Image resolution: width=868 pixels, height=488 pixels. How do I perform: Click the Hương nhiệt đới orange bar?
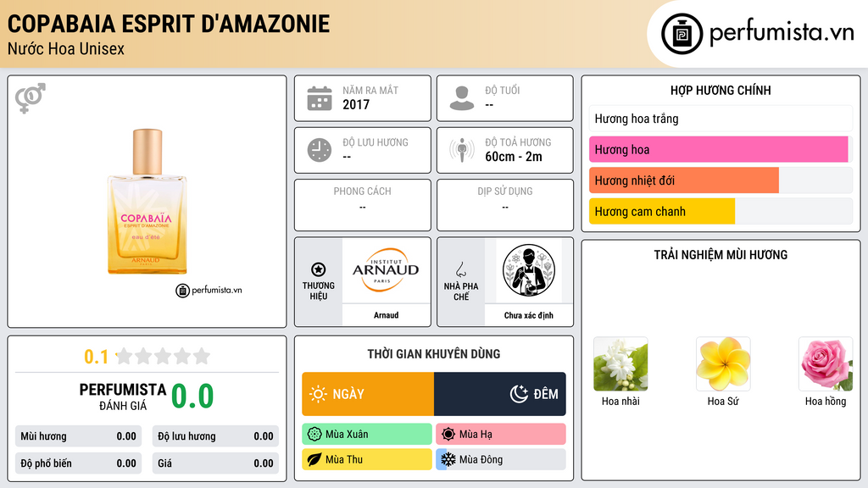pyautogui.click(x=684, y=180)
